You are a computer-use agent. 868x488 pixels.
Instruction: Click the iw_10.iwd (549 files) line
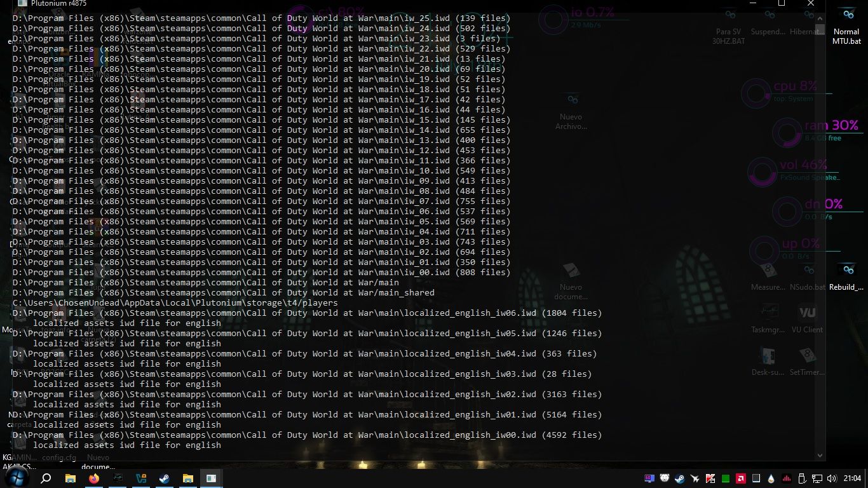click(x=261, y=170)
